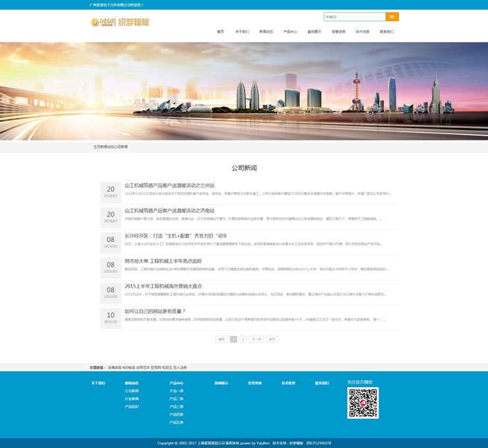
Task: Click the 下一页 pagination button
Action: pyautogui.click(x=256, y=339)
